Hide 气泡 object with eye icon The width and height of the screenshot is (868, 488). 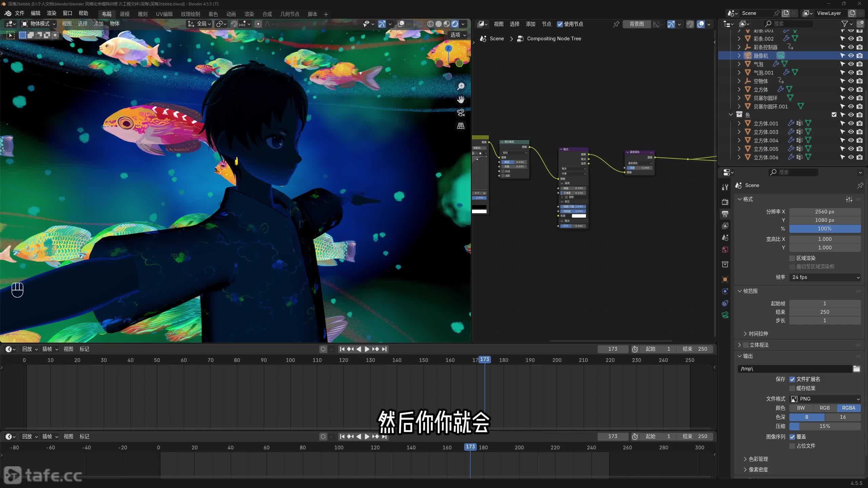(851, 64)
